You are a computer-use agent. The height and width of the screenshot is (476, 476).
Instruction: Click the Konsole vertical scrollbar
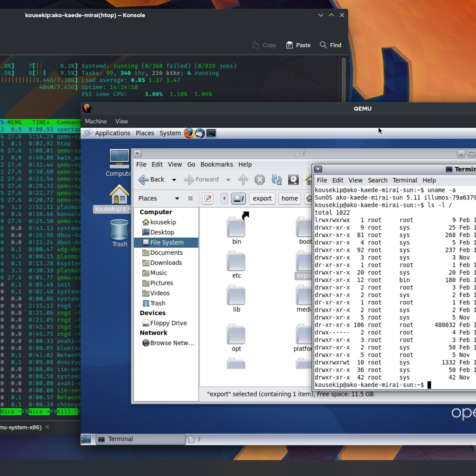(x=344, y=79)
